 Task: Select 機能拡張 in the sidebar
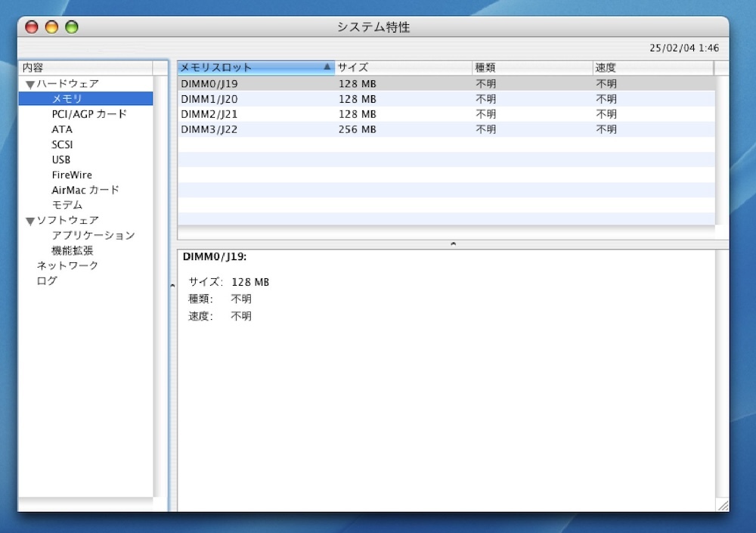[73, 250]
